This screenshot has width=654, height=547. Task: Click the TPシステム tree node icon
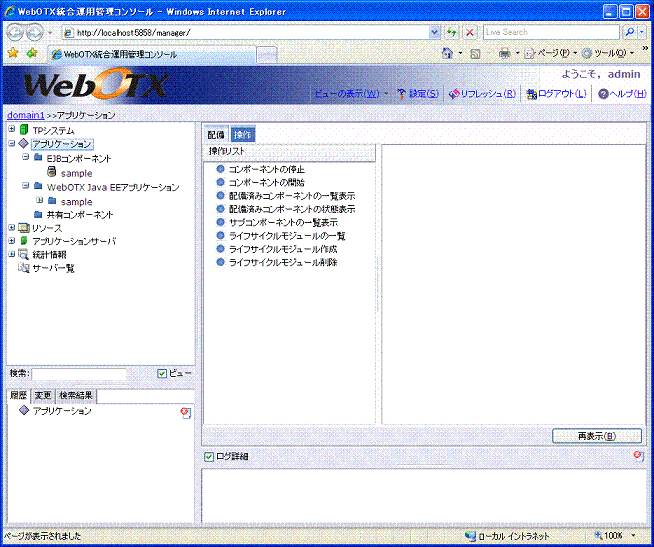click(x=24, y=130)
